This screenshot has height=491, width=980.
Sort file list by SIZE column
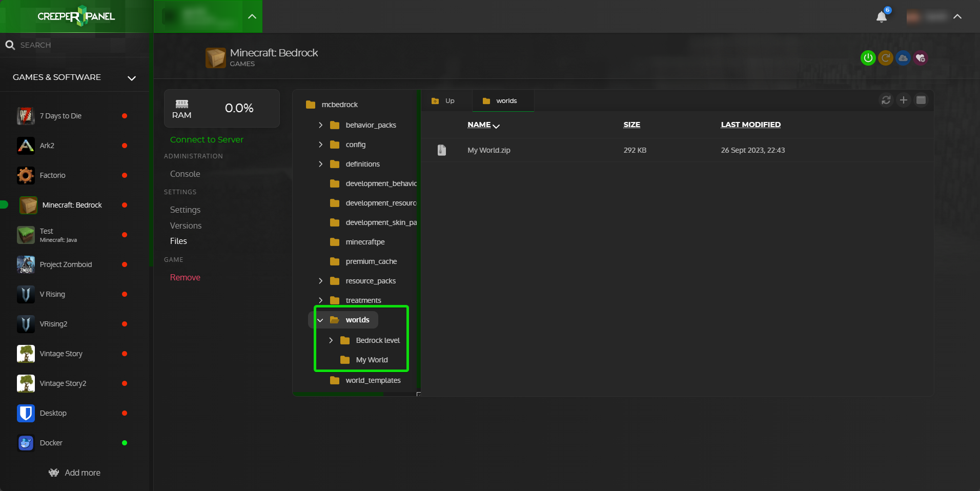tap(632, 125)
